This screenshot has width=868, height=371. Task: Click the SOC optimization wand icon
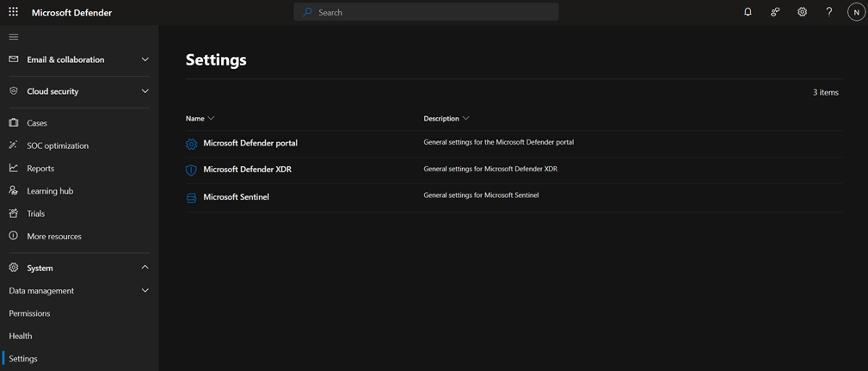tap(14, 145)
